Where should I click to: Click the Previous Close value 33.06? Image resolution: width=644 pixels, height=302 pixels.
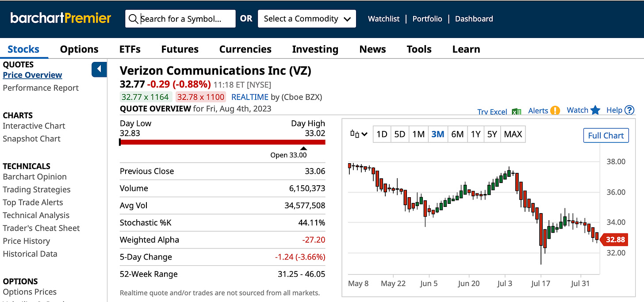(315, 171)
